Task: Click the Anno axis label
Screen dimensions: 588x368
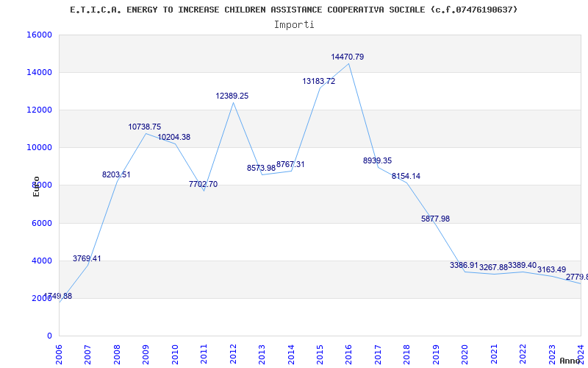Action: tap(569, 361)
